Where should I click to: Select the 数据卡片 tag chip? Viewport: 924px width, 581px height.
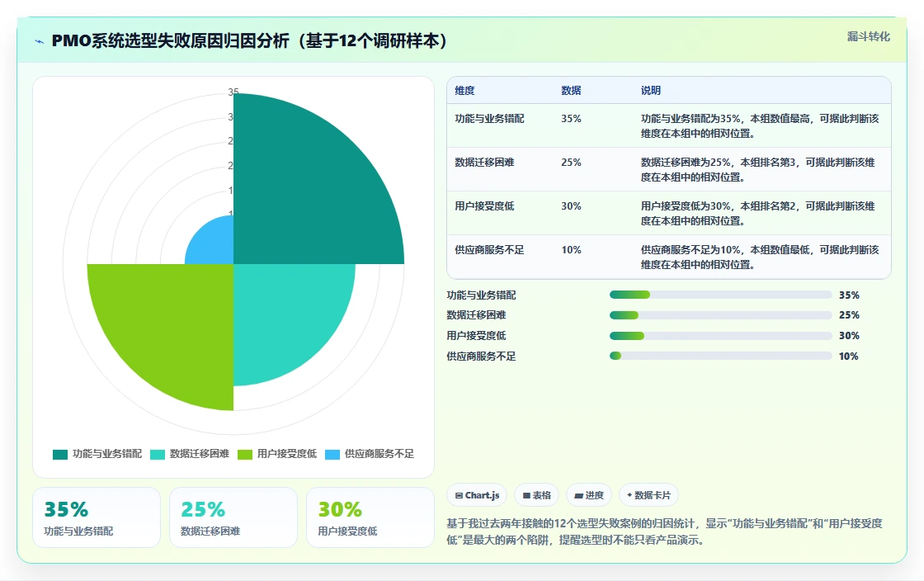[x=648, y=495]
